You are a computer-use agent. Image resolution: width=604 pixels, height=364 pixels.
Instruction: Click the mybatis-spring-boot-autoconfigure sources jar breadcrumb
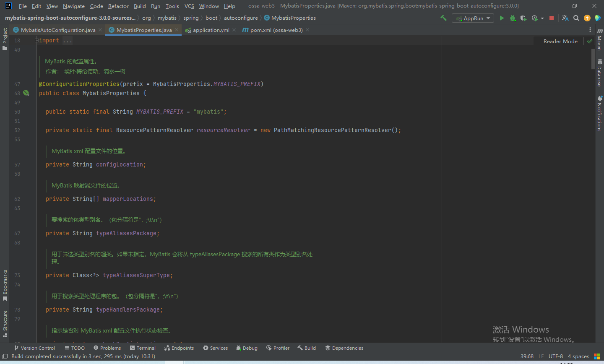pyautogui.click(x=70, y=18)
